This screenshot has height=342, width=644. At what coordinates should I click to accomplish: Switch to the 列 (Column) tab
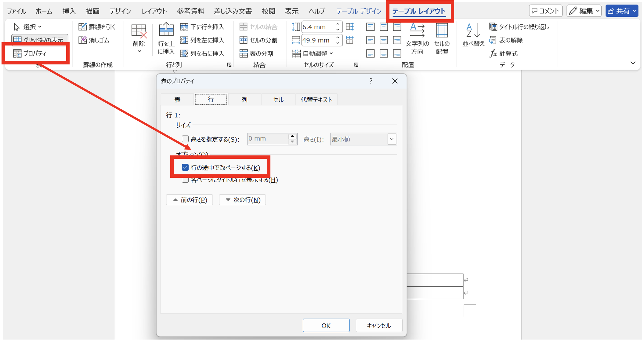(244, 100)
